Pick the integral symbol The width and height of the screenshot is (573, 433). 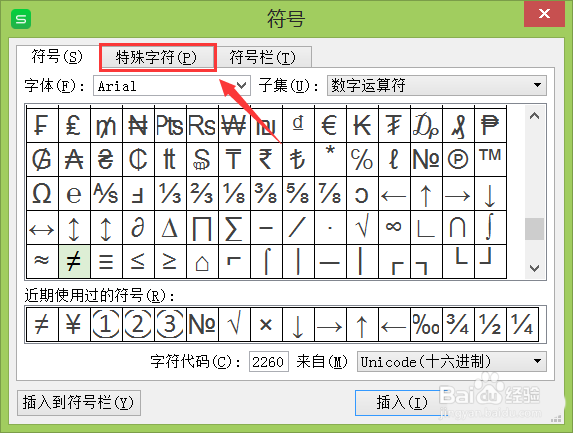(490, 228)
